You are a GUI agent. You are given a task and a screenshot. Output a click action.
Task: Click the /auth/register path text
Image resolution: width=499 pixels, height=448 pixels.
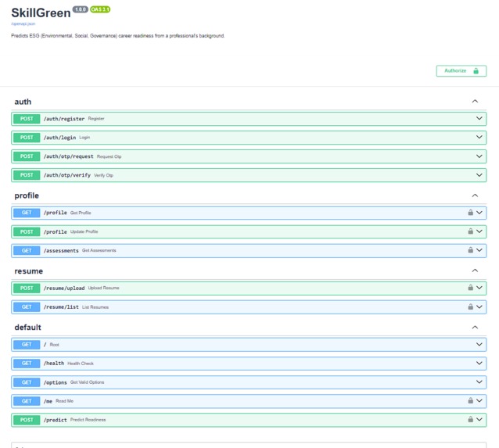pyautogui.click(x=64, y=119)
